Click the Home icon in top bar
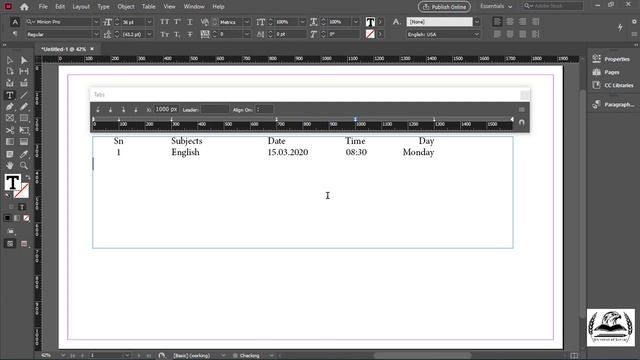This screenshot has height=360, width=640. (24, 7)
